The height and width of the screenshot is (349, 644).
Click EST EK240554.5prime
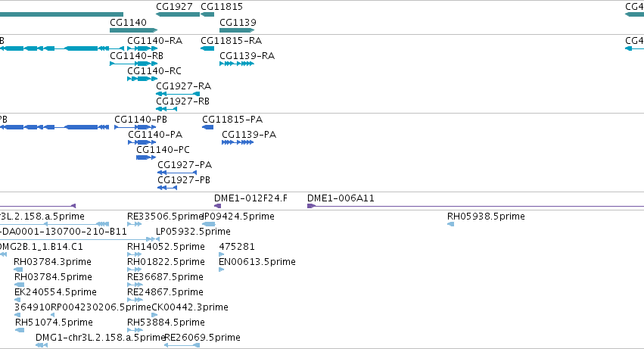click(55, 292)
